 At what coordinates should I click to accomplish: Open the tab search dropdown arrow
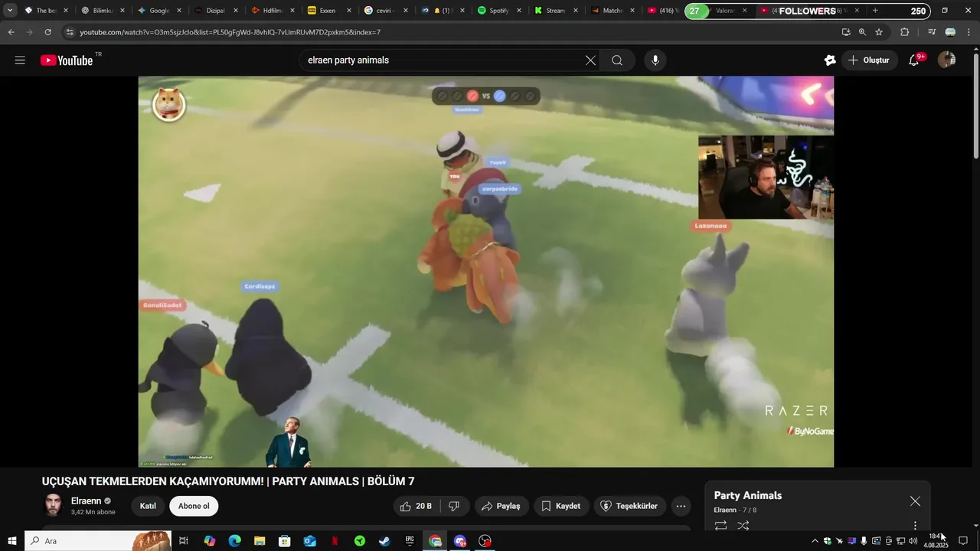pyautogui.click(x=10, y=11)
